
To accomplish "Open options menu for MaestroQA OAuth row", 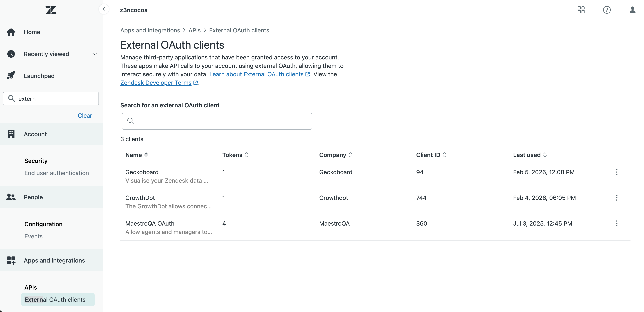I will tap(616, 224).
